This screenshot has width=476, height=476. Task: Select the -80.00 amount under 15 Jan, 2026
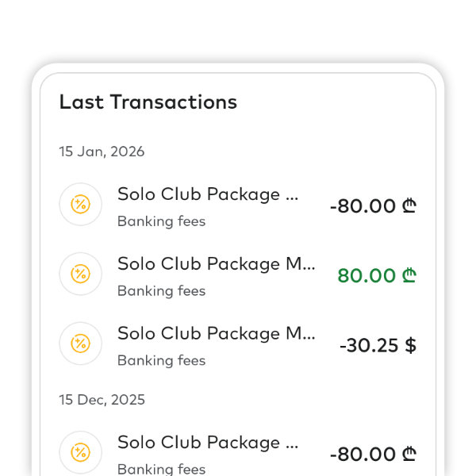tap(363, 206)
